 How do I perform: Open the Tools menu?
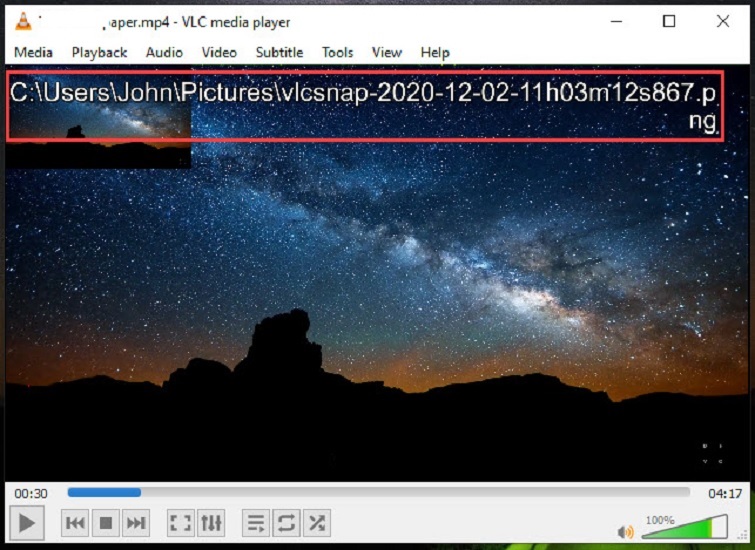pos(338,52)
